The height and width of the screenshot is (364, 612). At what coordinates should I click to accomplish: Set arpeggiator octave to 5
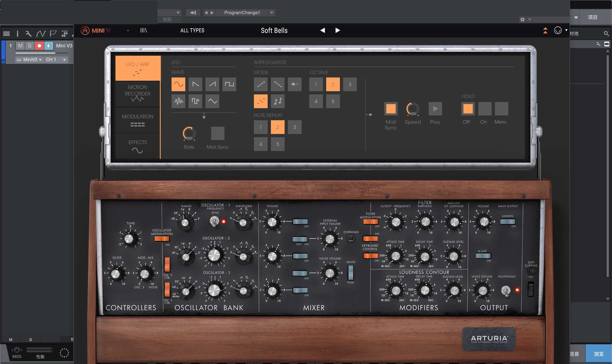pyautogui.click(x=333, y=101)
